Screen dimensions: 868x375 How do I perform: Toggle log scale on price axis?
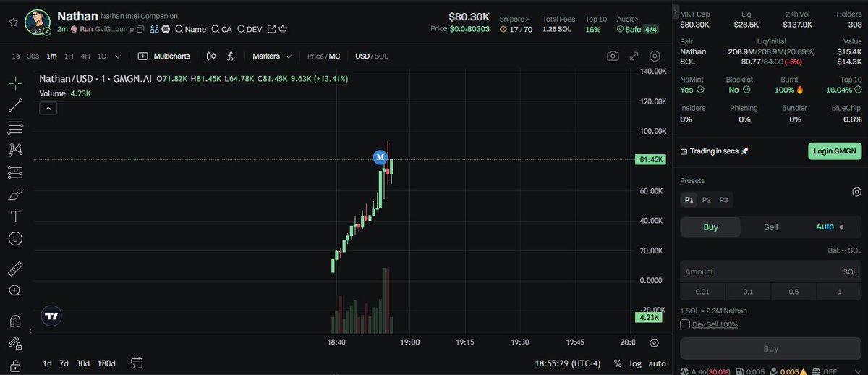[635, 363]
